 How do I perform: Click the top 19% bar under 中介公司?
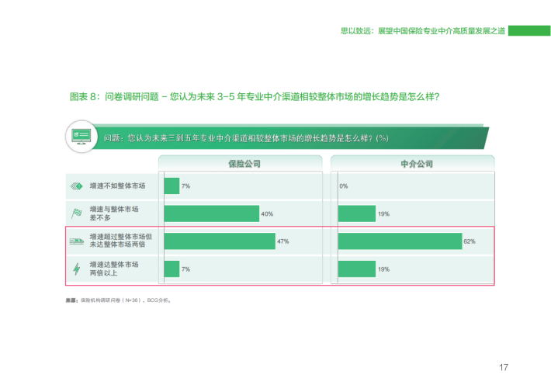356,213
